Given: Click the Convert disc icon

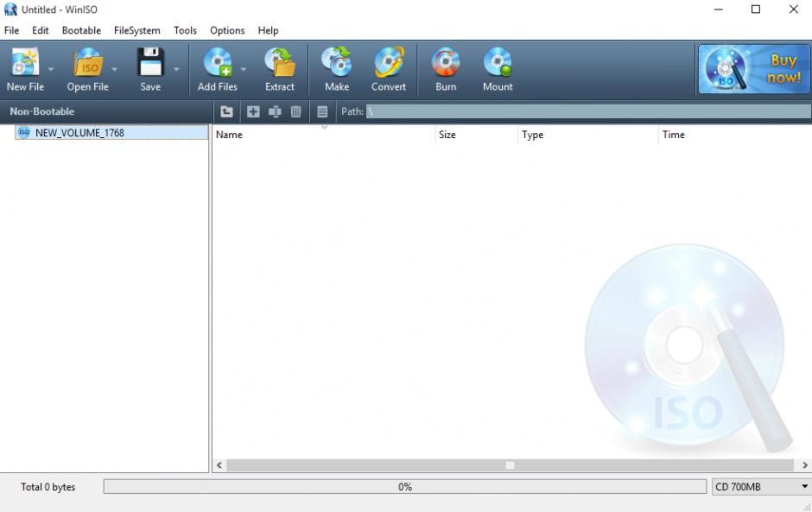Looking at the screenshot, I should click(389, 62).
